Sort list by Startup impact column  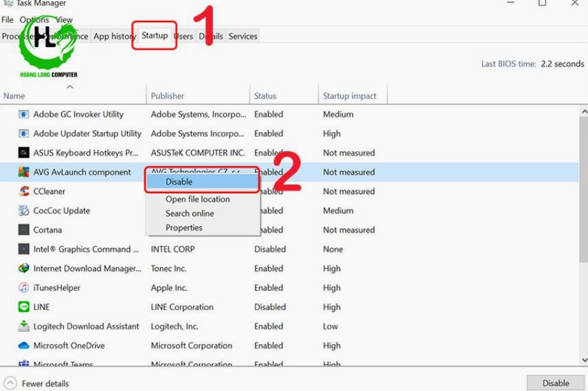[350, 96]
